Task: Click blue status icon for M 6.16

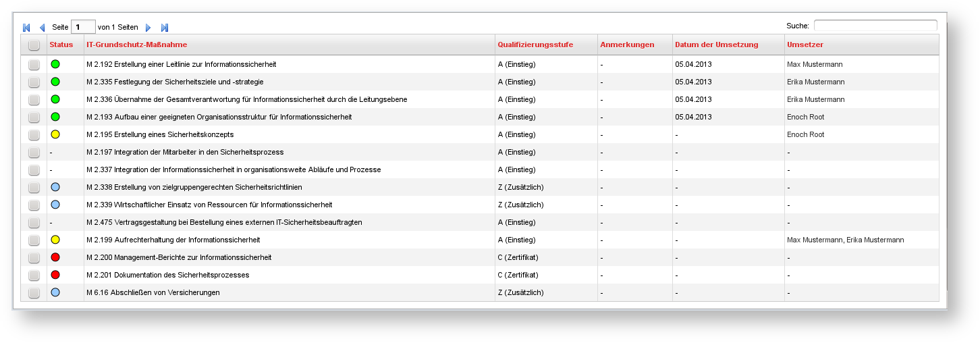Action: (x=55, y=292)
